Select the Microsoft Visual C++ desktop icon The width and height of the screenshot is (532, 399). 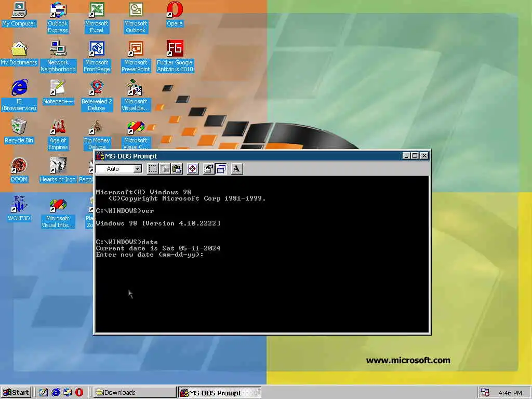point(136,135)
